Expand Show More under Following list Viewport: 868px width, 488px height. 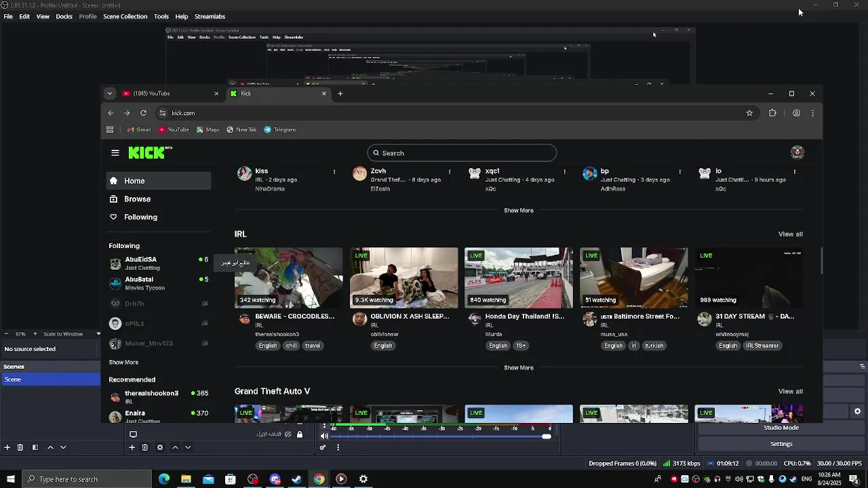tap(123, 363)
